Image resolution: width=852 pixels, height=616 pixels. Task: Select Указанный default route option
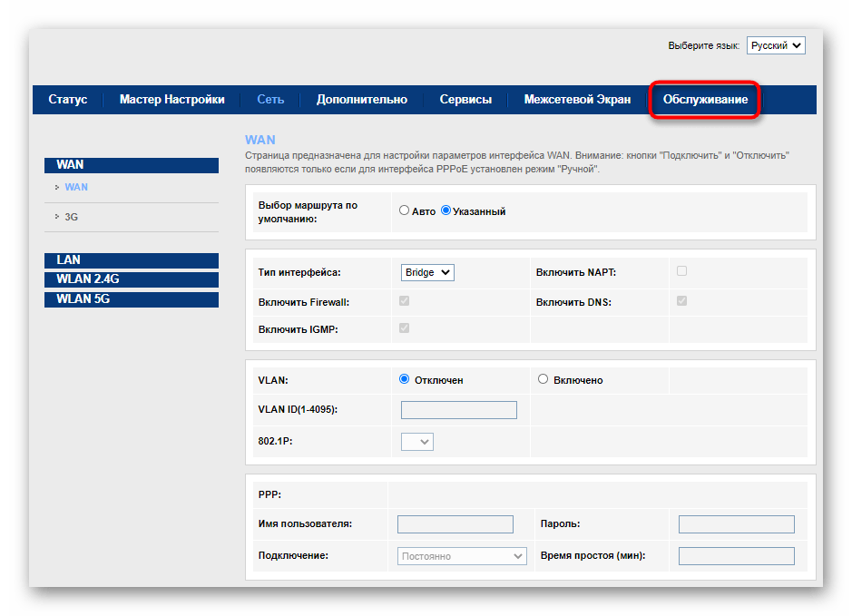pyautogui.click(x=446, y=210)
